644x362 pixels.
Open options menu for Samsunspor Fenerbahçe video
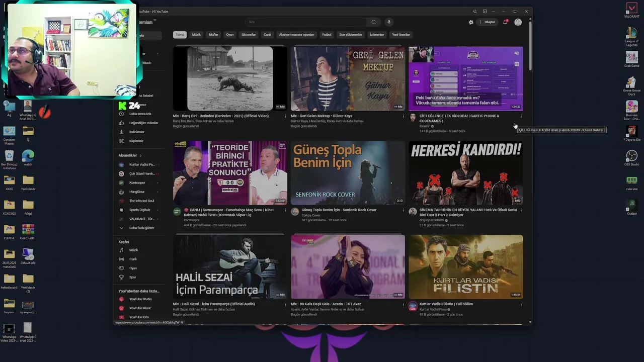click(285, 210)
